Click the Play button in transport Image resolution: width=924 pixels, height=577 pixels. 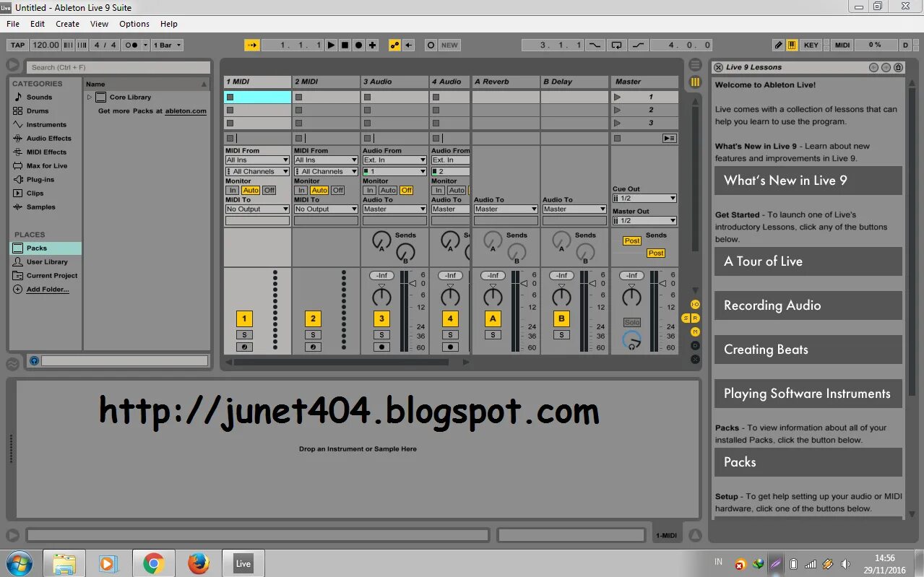tap(331, 45)
